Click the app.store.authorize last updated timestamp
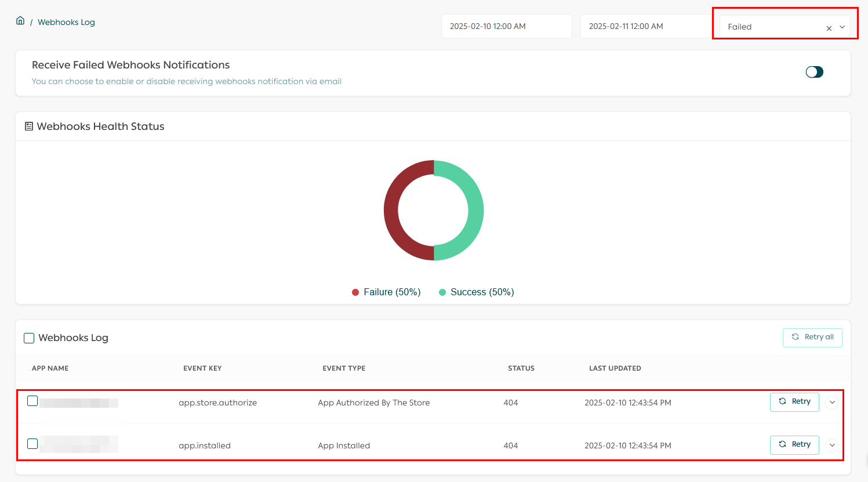The width and height of the screenshot is (868, 482). click(x=628, y=403)
